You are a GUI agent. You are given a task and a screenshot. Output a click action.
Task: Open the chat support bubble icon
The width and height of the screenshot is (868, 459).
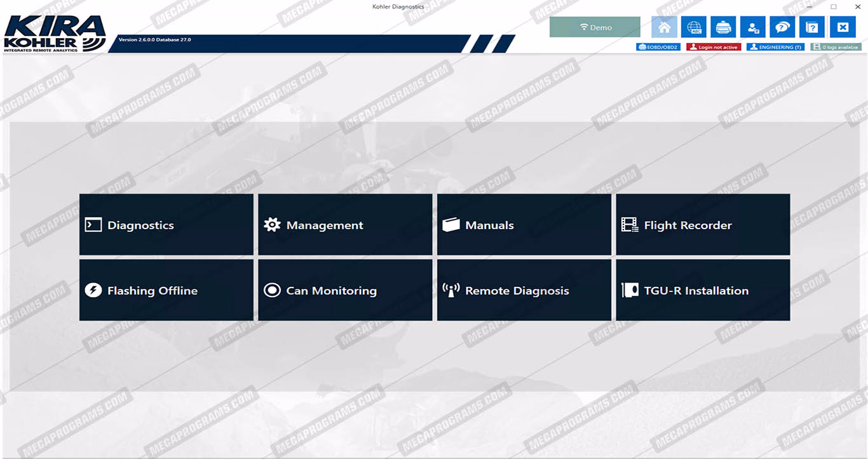[782, 27]
